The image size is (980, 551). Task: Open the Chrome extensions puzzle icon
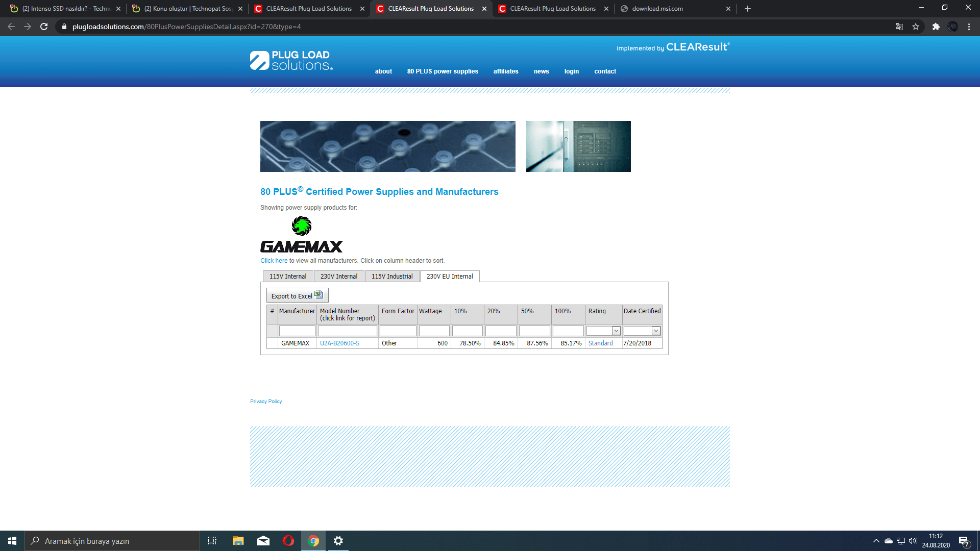(x=936, y=27)
